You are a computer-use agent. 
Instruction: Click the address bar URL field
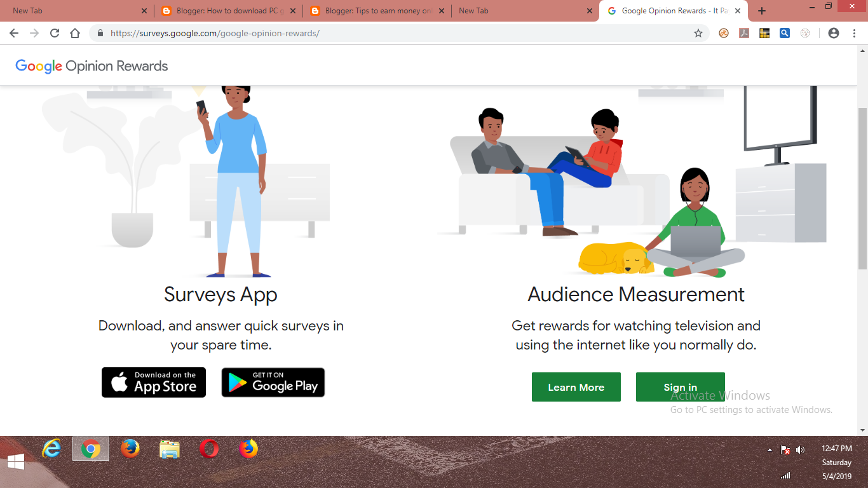pyautogui.click(x=398, y=33)
